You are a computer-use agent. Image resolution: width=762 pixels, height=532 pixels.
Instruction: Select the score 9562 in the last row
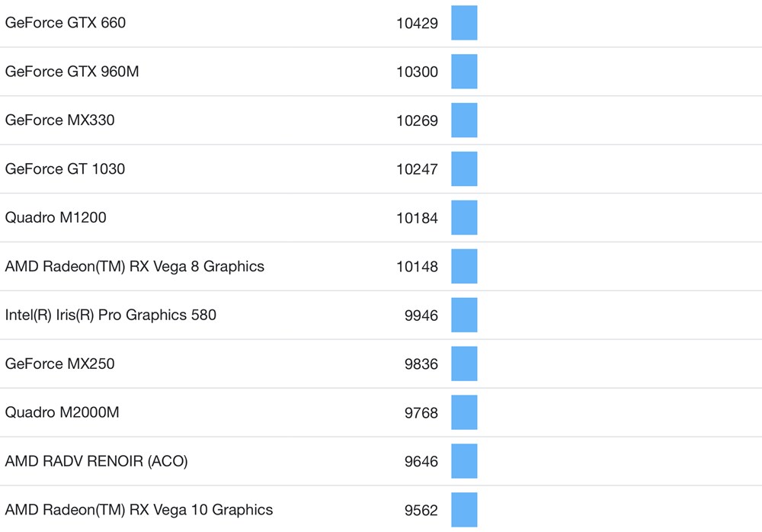421,511
